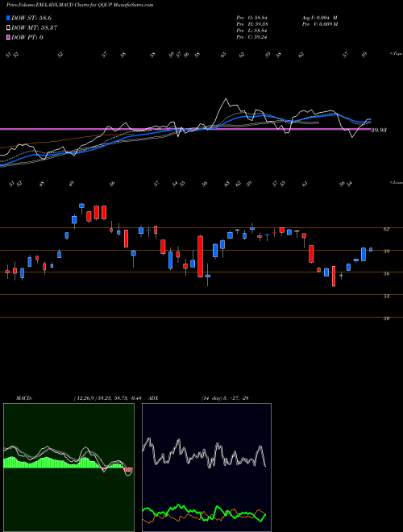
Task: Click the Lows label at right edge
Action: [396, 182]
